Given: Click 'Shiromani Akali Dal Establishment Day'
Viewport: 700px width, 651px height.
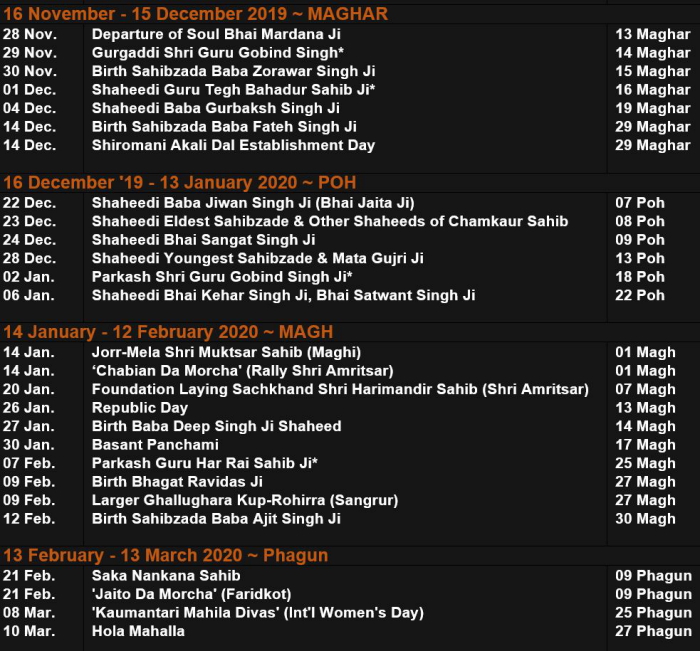Looking at the screenshot, I should click(x=233, y=145).
